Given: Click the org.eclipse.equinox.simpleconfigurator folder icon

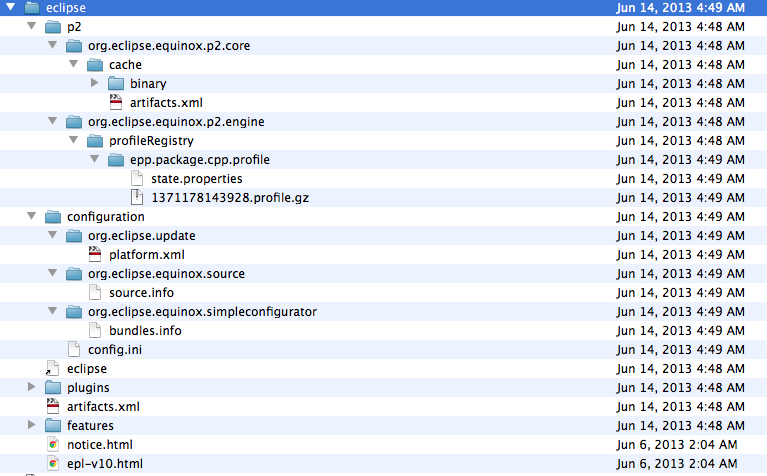Looking at the screenshot, I should 74,312.
